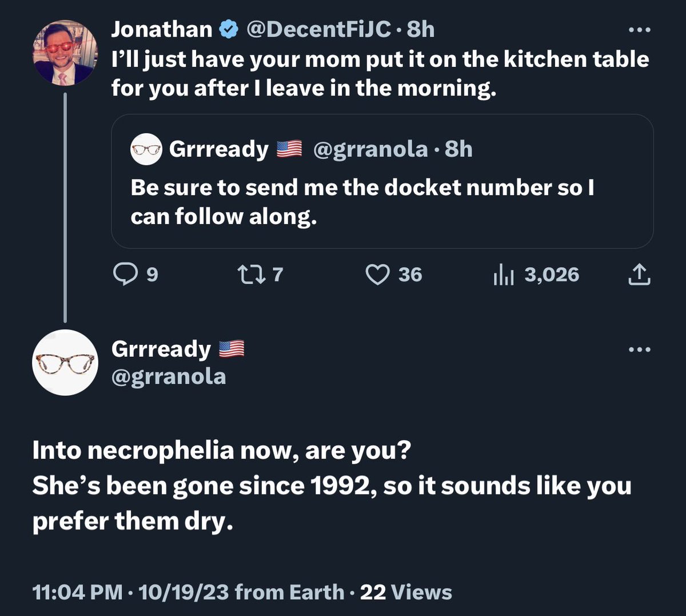Click the @grranola handle under the reply name
Screen dimensions: 686x616
click(169, 377)
